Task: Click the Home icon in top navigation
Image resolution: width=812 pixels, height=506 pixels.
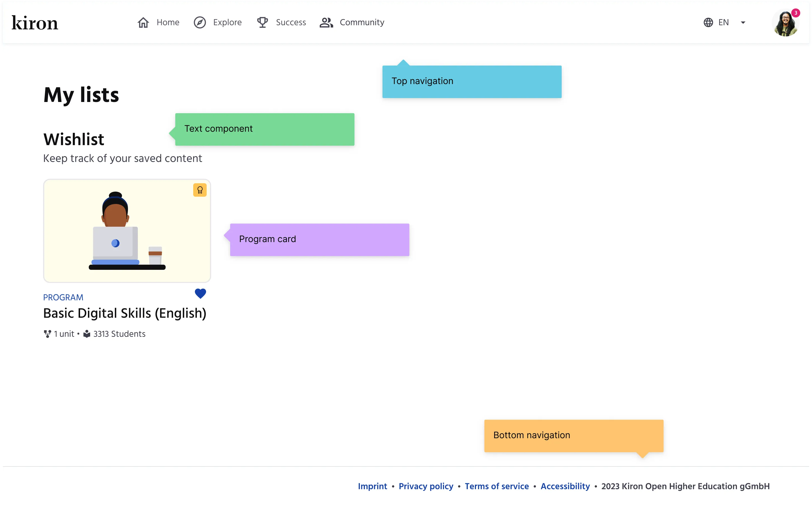Action: 143,22
